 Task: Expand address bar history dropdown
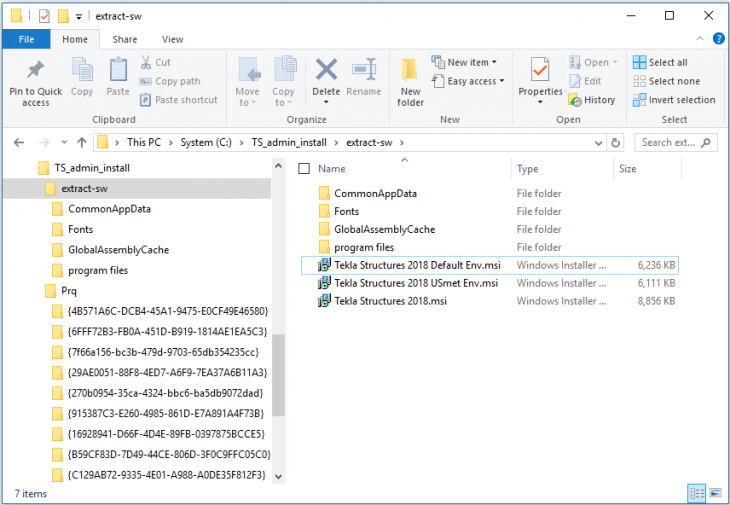pos(599,143)
